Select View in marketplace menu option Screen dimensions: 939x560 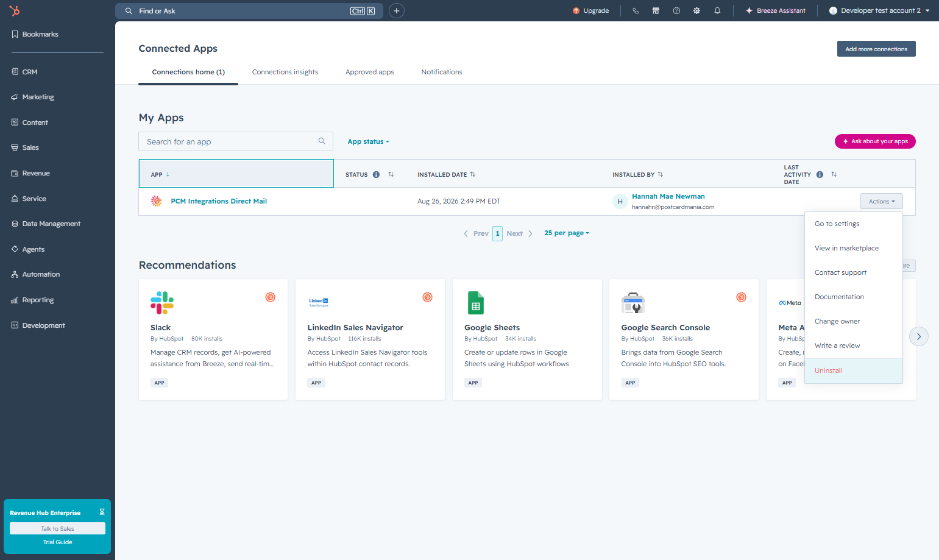click(854, 248)
